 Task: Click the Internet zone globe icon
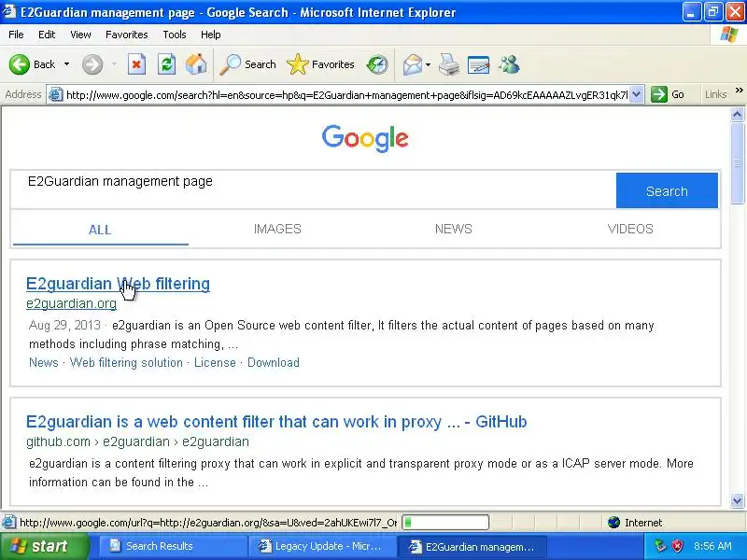tap(614, 523)
